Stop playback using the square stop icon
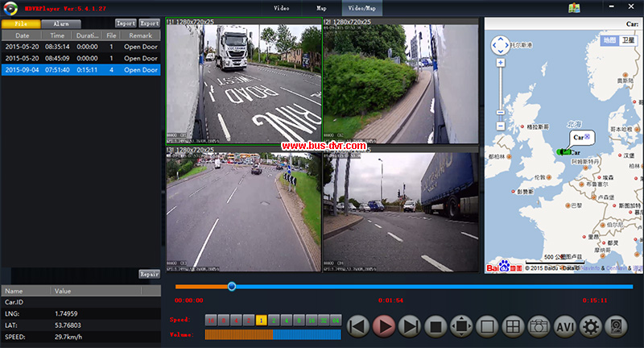Image resolution: width=644 pixels, height=348 pixels. coord(436,326)
